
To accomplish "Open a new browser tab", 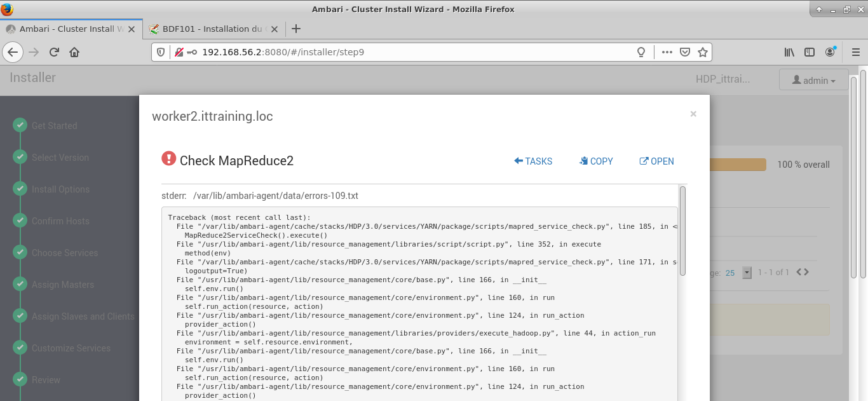I will [x=295, y=29].
